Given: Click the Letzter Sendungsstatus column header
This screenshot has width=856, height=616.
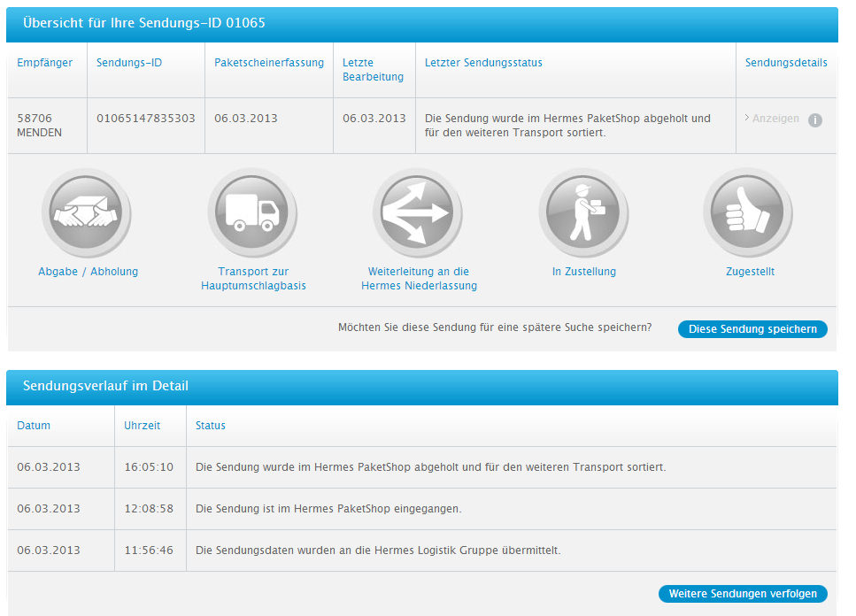Looking at the screenshot, I should (x=483, y=63).
